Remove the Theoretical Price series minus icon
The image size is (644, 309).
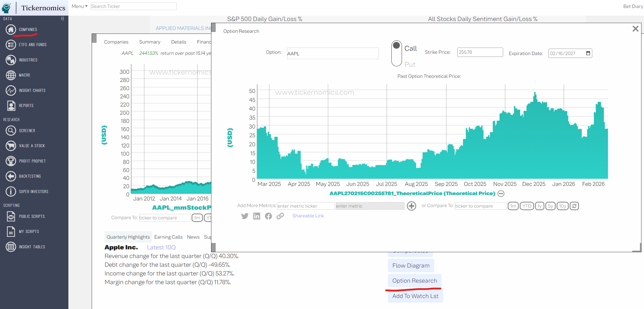coord(501,194)
